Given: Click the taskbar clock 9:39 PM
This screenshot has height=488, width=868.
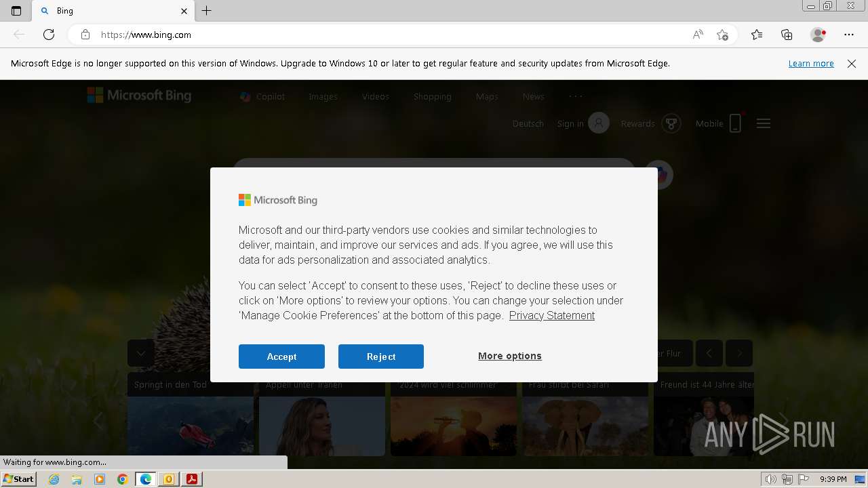Looking at the screenshot, I should 833,479.
